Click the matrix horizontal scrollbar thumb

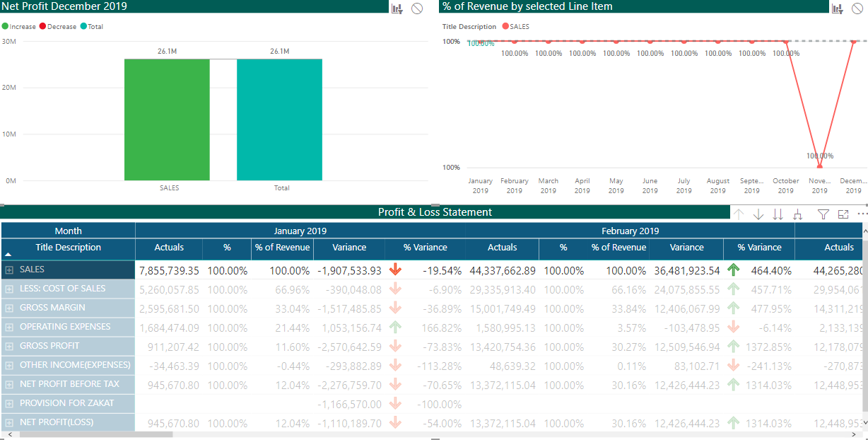coord(97,434)
